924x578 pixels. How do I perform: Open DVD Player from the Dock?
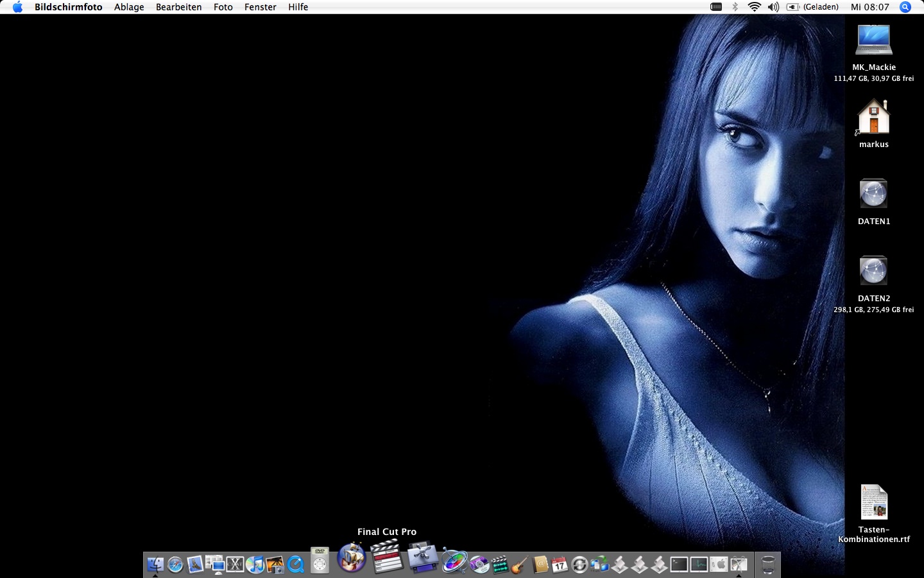click(x=320, y=560)
